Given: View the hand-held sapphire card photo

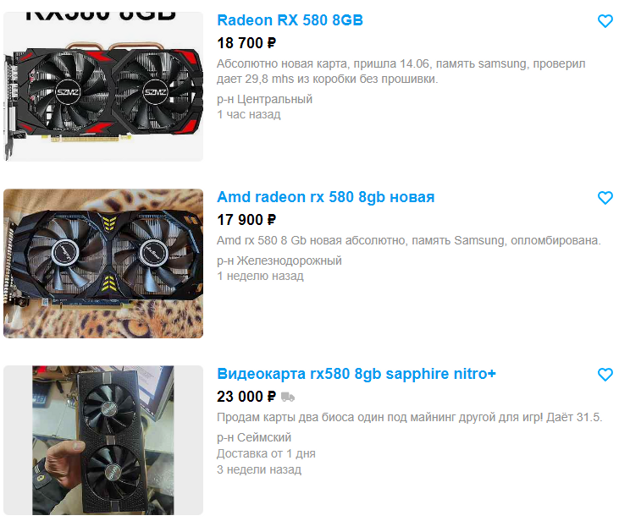Looking at the screenshot, I should pos(103,440).
